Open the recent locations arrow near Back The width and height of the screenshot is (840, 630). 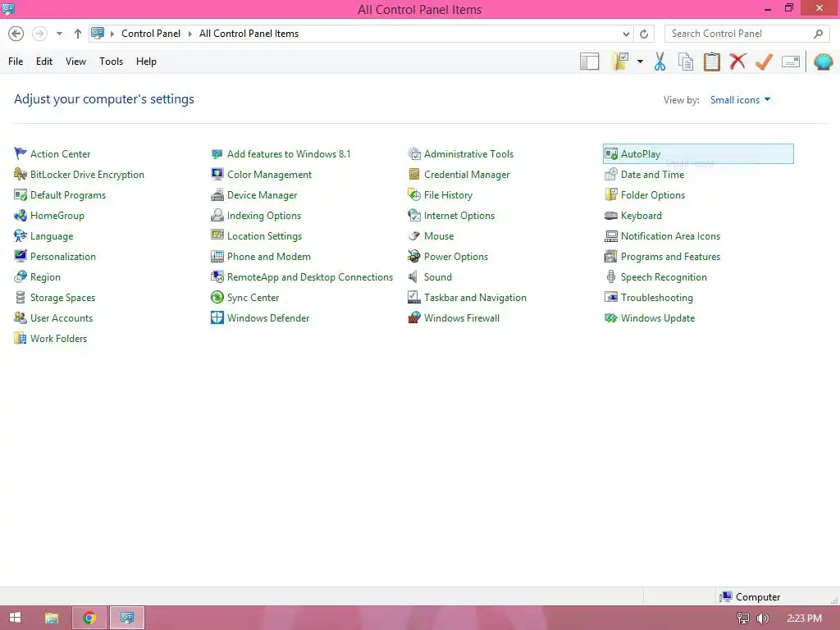pyautogui.click(x=59, y=33)
